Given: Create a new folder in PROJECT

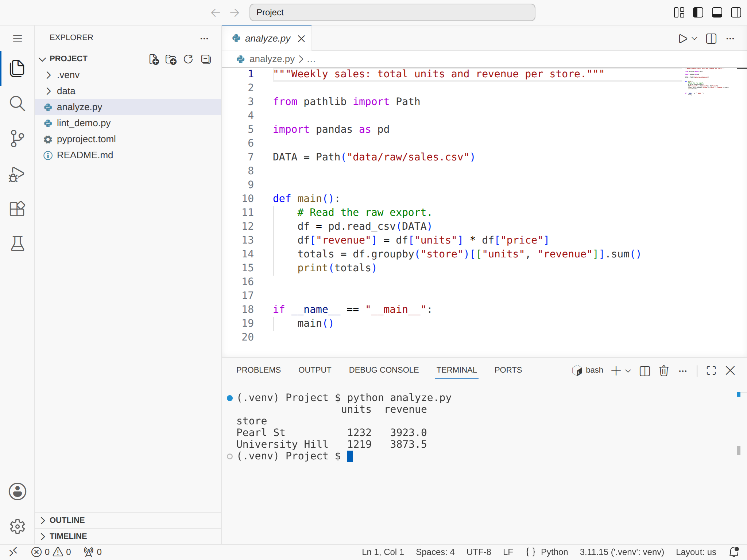Looking at the screenshot, I should (x=171, y=59).
